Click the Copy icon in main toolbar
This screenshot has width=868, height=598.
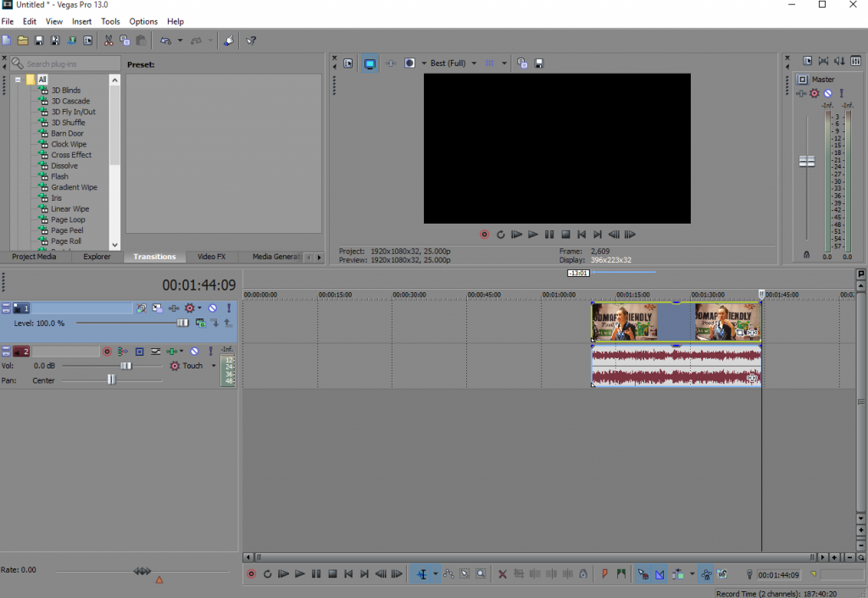coord(125,41)
